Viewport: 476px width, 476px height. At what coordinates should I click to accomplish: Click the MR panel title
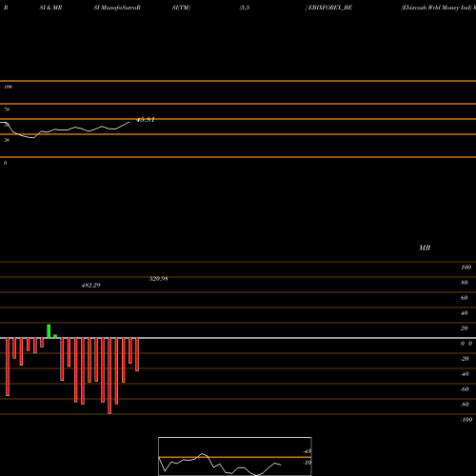[425, 248]
